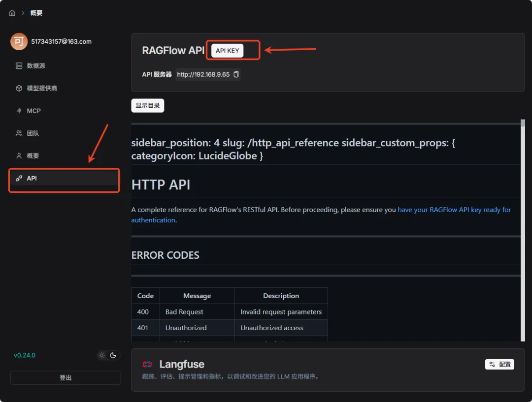
Task: Click the Bad Request table cell
Action: (197, 312)
